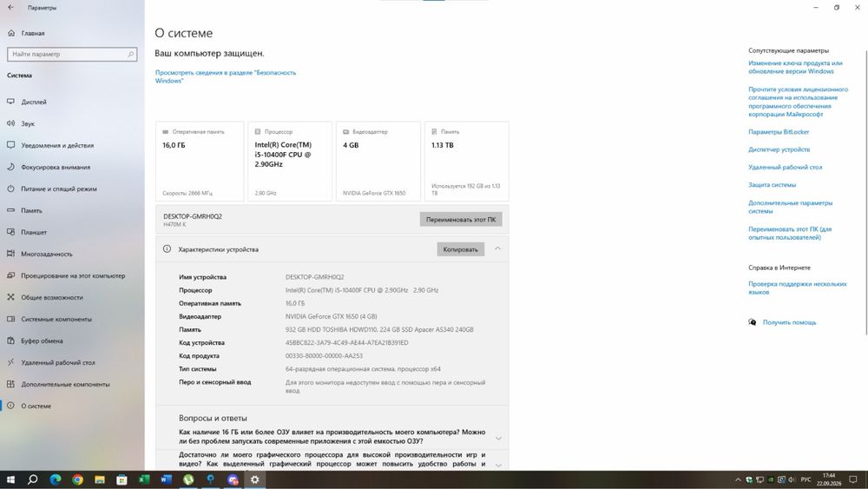Open the notification center icon
The height and width of the screenshot is (489, 868).
(x=853, y=479)
